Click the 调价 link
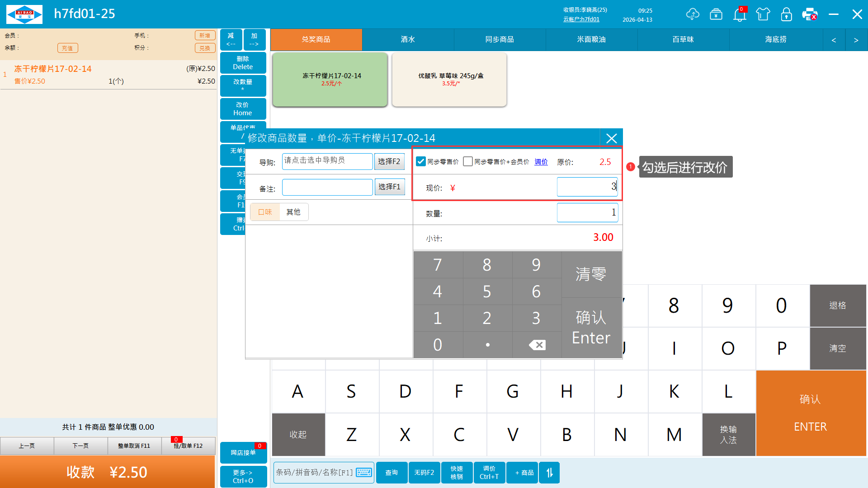Screen dimensions: 868x488 (x=541, y=162)
